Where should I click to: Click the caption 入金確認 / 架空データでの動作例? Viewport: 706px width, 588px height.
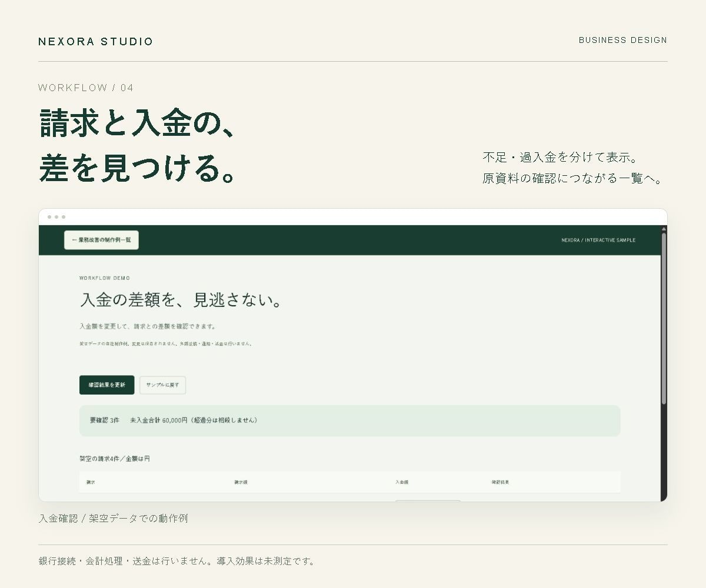click(x=113, y=519)
